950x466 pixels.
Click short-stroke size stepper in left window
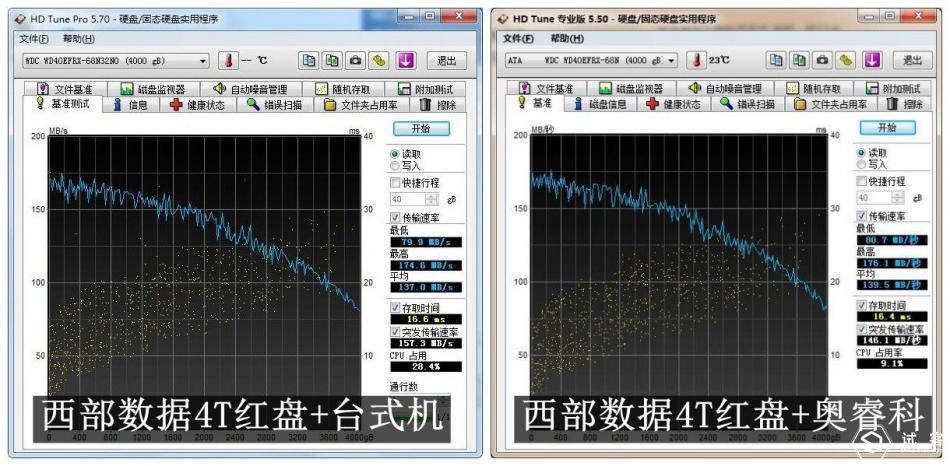point(432,199)
